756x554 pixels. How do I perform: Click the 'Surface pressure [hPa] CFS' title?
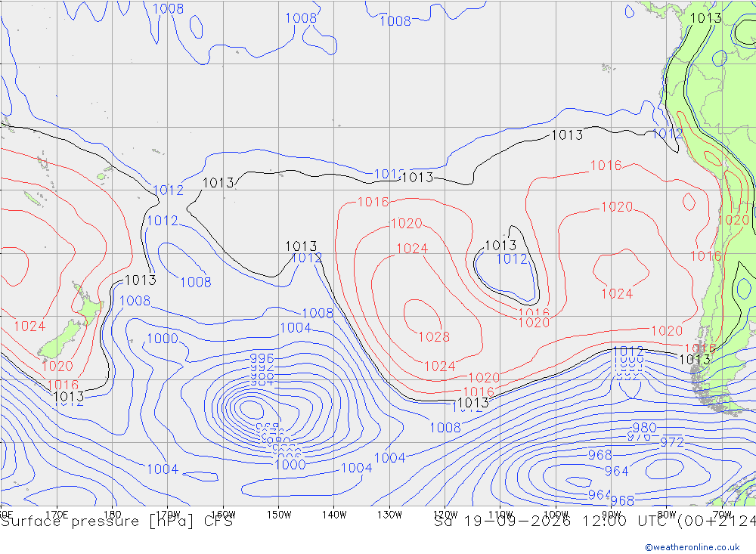[x=116, y=522]
